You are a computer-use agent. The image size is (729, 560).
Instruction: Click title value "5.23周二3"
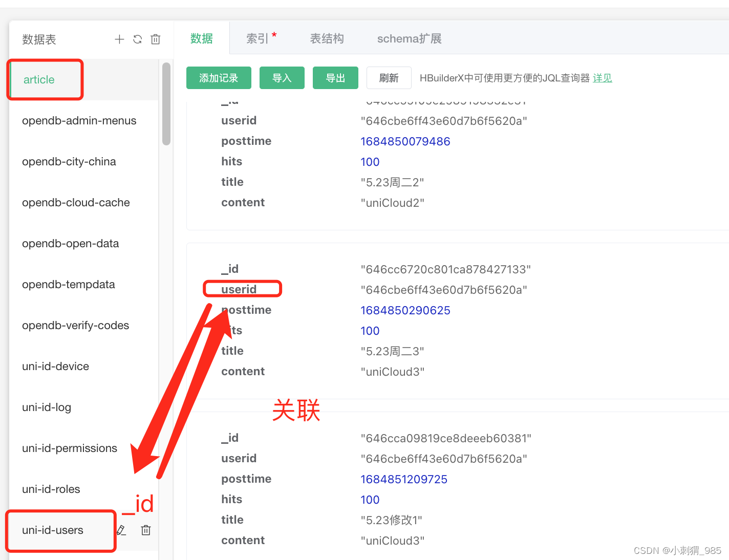coord(392,351)
